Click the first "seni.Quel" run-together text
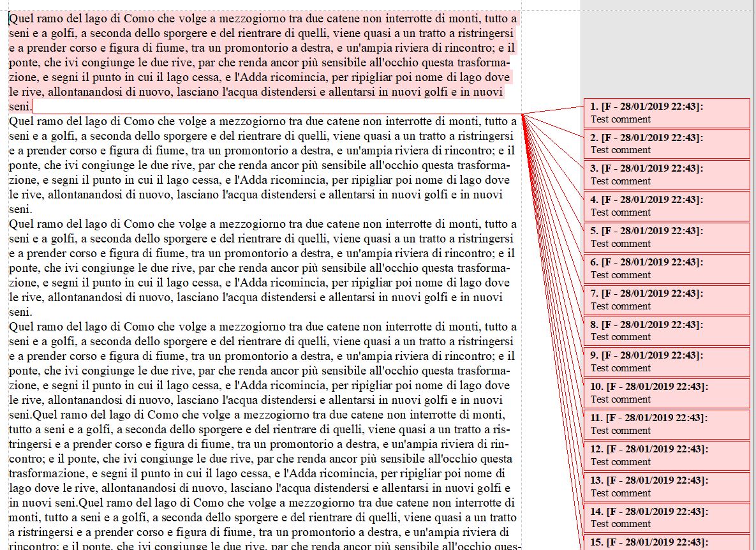The image size is (756, 550). click(x=32, y=415)
